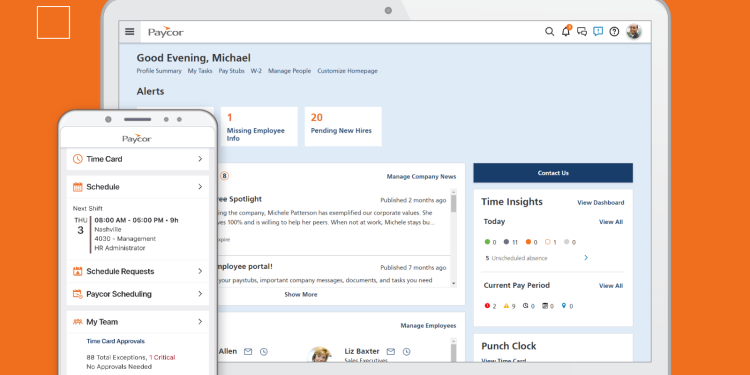Open the W-2 link
Image resolution: width=750 pixels, height=375 pixels.
click(256, 71)
